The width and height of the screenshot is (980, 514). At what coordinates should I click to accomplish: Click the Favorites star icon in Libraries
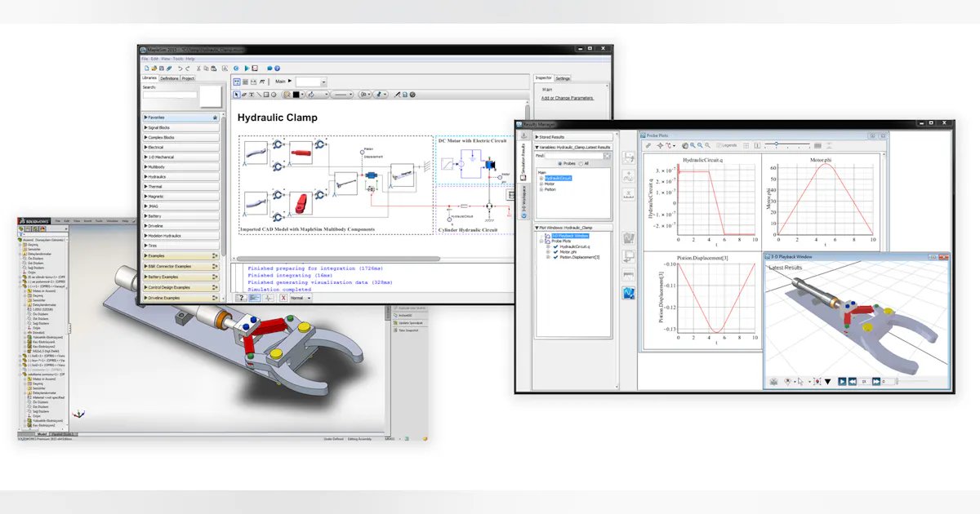coord(215,117)
